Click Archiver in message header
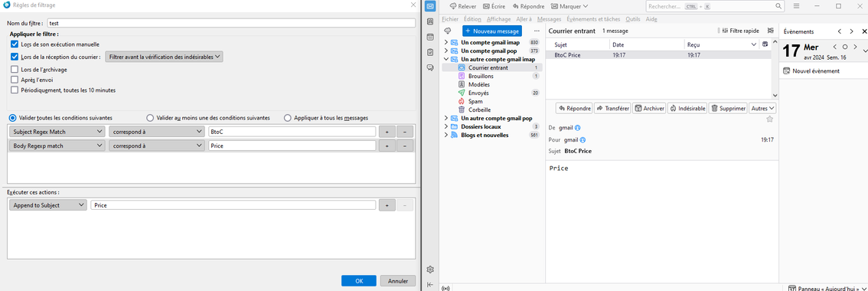868x291 pixels. (649, 109)
